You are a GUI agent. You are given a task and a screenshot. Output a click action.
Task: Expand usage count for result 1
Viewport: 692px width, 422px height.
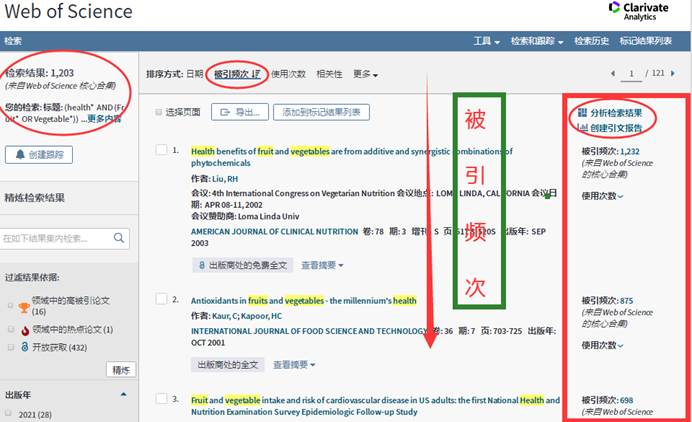(602, 196)
